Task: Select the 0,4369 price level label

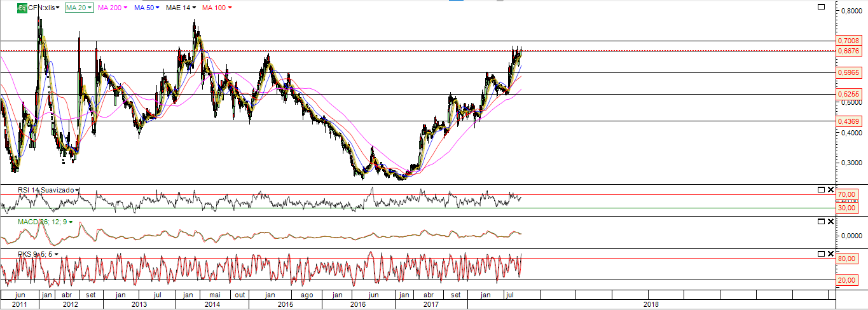Action: tap(848, 121)
